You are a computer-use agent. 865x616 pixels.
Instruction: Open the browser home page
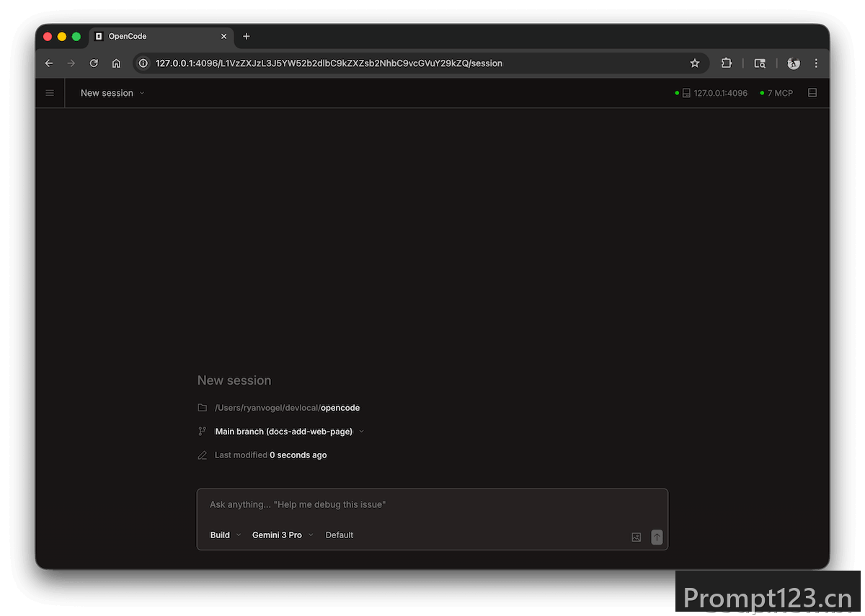point(116,63)
